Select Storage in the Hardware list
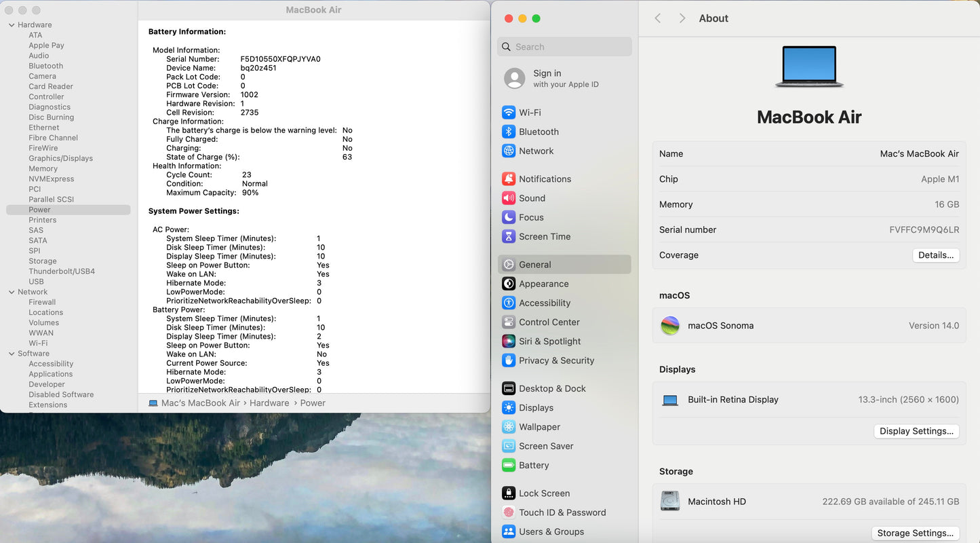 coord(43,261)
